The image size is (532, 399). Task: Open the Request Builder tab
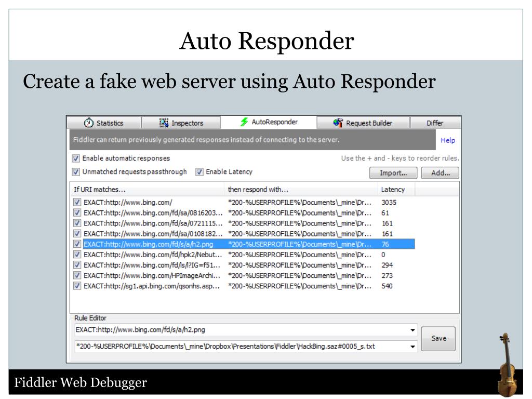click(x=363, y=123)
